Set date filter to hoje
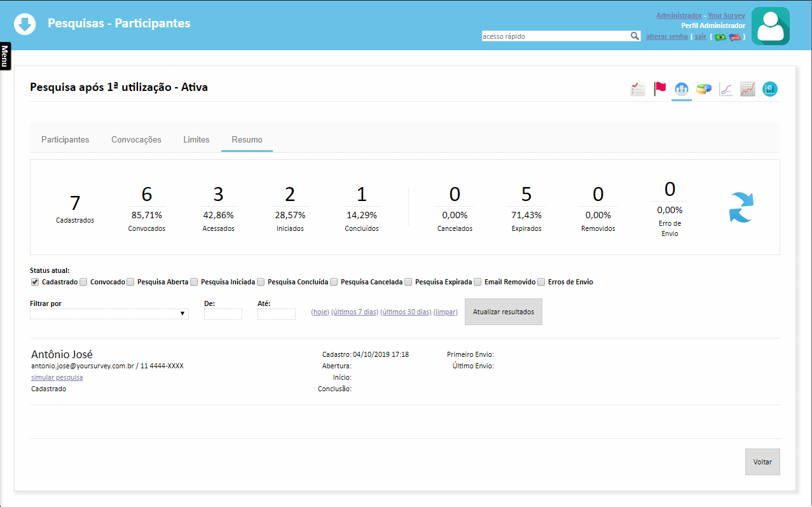Viewport: 812px width, 507px height. [x=320, y=312]
